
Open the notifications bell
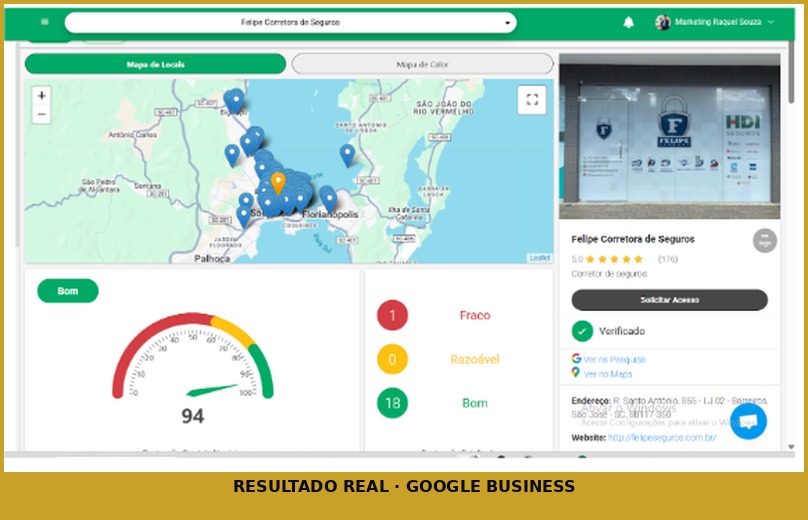point(628,22)
